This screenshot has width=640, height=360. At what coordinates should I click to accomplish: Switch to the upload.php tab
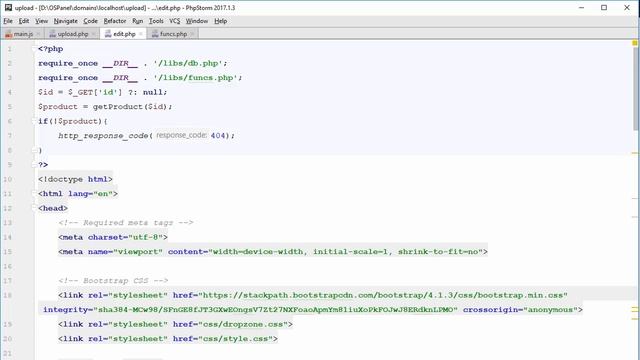(x=73, y=34)
